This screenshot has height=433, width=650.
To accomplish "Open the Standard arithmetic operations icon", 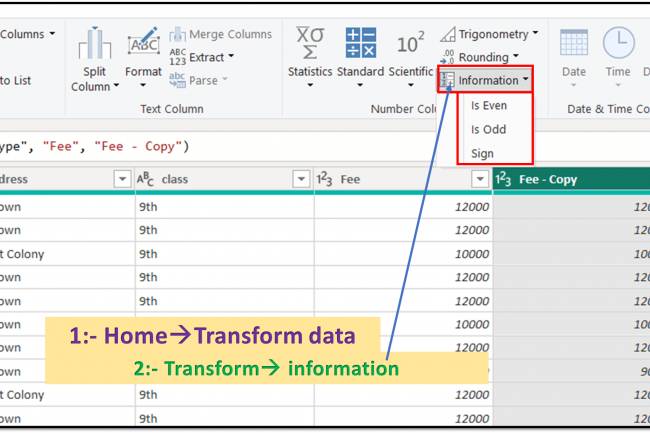I will (361, 43).
